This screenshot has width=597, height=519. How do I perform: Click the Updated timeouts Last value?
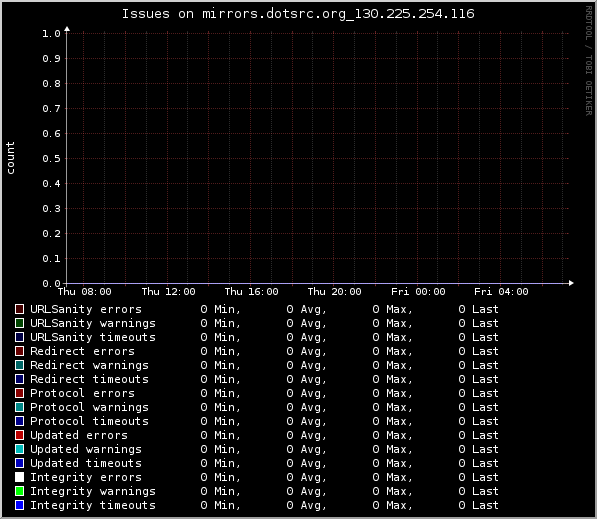(478, 463)
